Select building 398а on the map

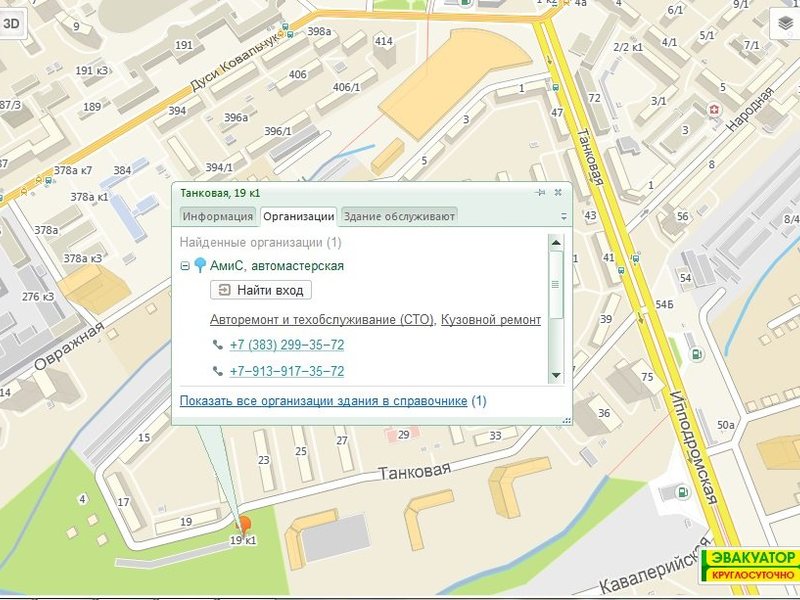pos(319,31)
